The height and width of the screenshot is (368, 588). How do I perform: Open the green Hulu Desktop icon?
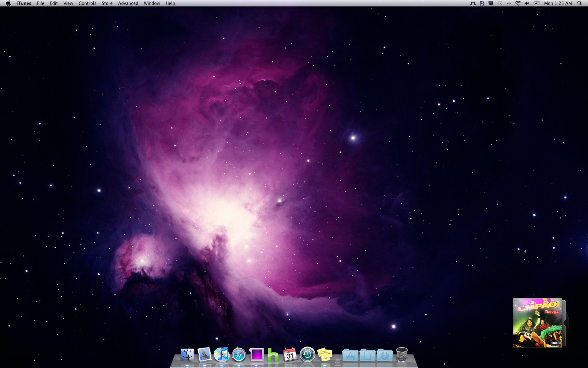pos(273,355)
